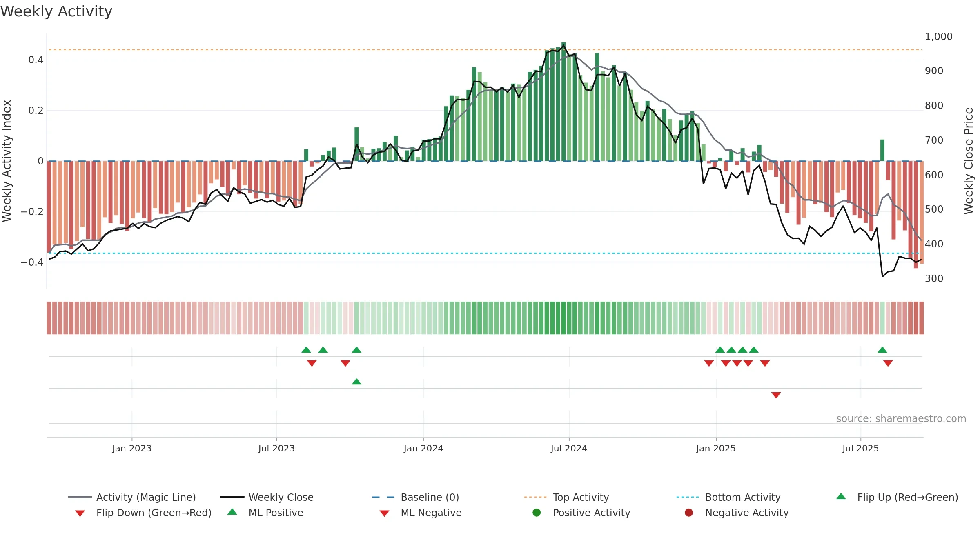This screenshot has height=551, width=980.
Task: Toggle the Top Activity legend entry
Action: tap(566, 497)
